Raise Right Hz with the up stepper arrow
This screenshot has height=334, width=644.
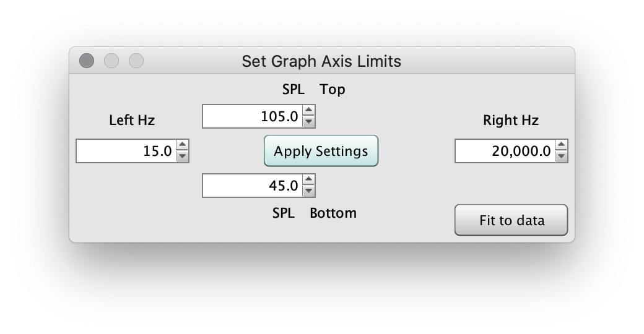coord(561,145)
